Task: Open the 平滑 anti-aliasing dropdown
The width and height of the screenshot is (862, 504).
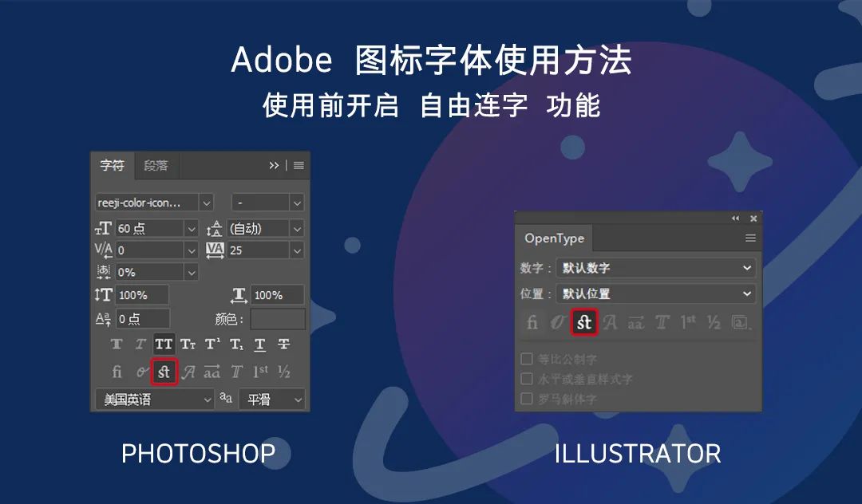Action: point(271,400)
